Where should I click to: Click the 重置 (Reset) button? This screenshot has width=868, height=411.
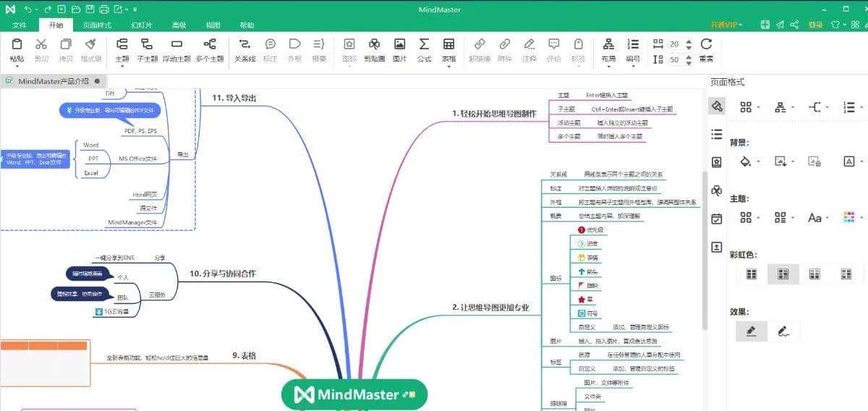click(706, 50)
